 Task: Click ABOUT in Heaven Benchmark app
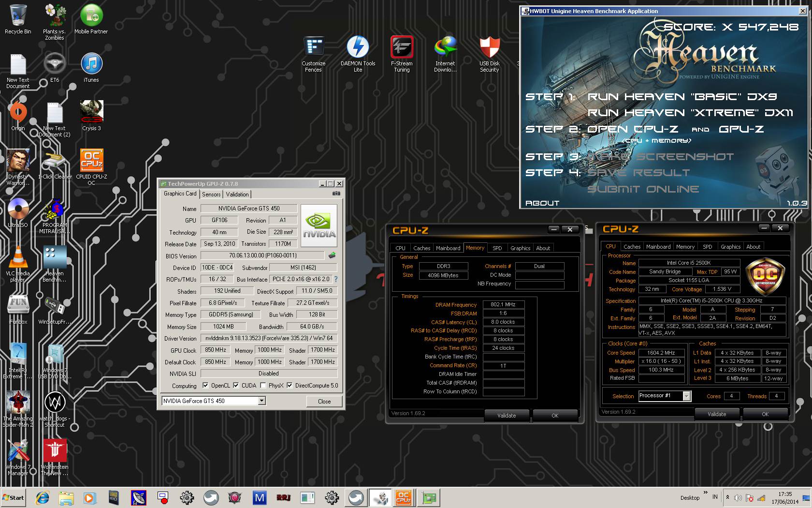pyautogui.click(x=542, y=203)
